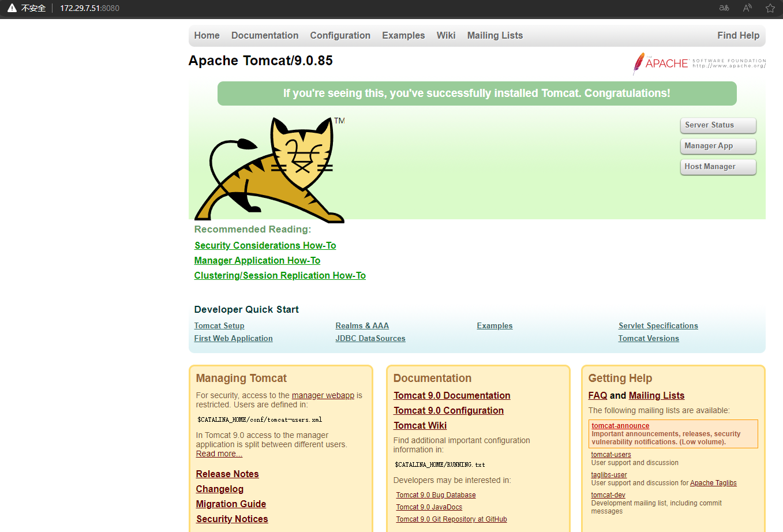Open the Migration Guide link
This screenshot has width=783, height=532.
point(231,504)
